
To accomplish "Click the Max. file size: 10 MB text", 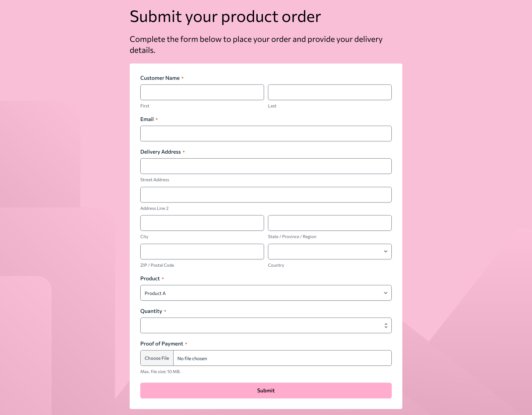I will point(160,372).
